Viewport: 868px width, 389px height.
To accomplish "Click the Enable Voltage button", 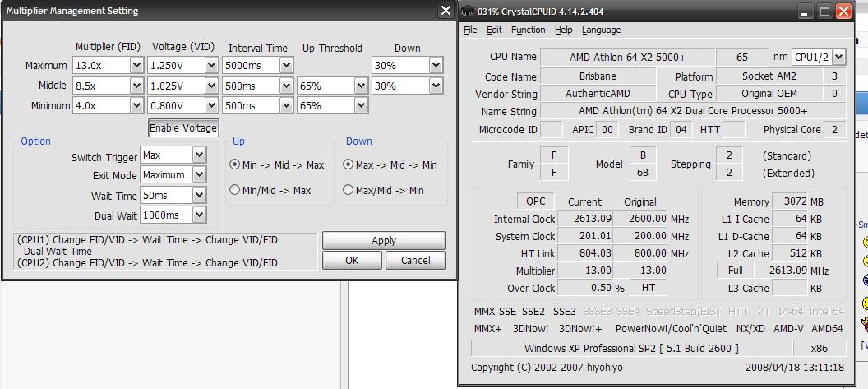I will [x=183, y=128].
